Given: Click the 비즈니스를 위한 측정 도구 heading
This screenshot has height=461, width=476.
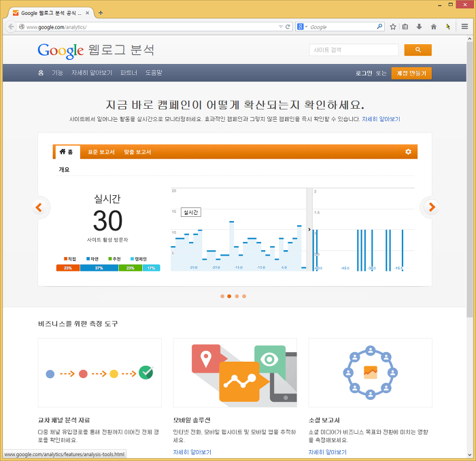Looking at the screenshot, I should click(x=78, y=324).
